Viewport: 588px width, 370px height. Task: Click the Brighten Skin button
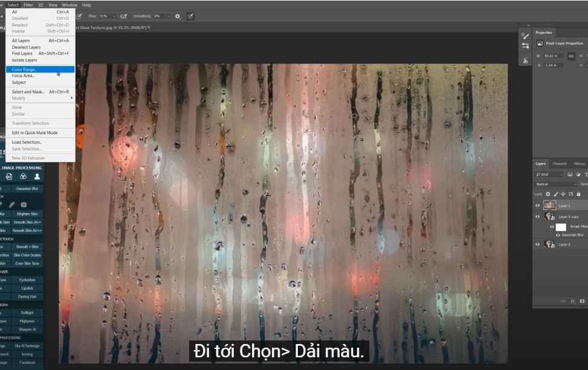click(27, 214)
